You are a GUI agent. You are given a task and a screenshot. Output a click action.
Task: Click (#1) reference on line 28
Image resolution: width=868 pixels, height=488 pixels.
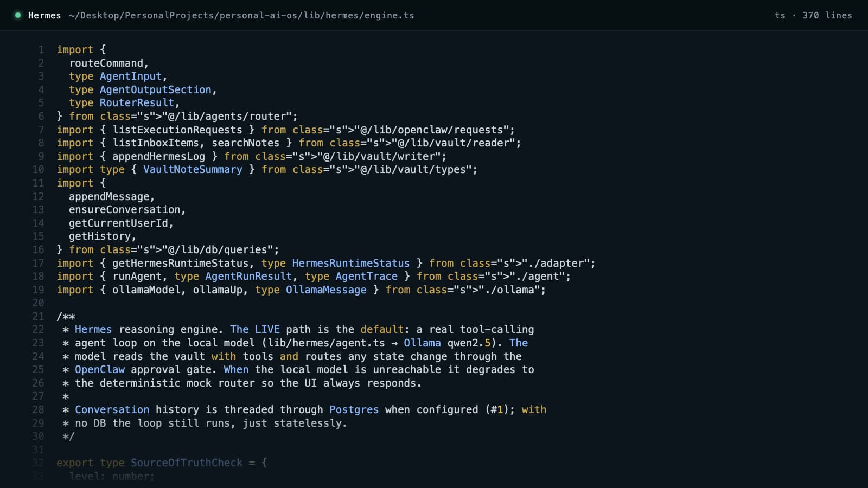pyautogui.click(x=497, y=409)
